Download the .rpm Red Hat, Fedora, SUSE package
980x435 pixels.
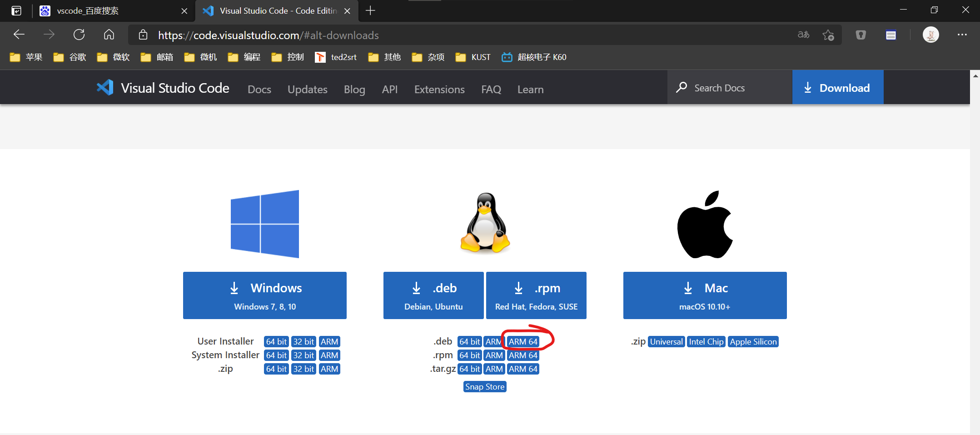pos(536,295)
